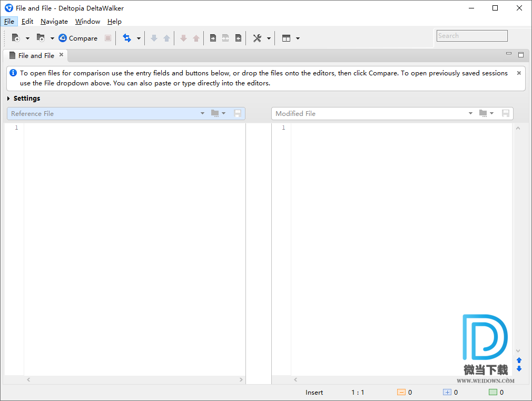Click blue down arrow beside right scrollbar
Image resolution: width=532 pixels, height=401 pixels.
click(519, 369)
